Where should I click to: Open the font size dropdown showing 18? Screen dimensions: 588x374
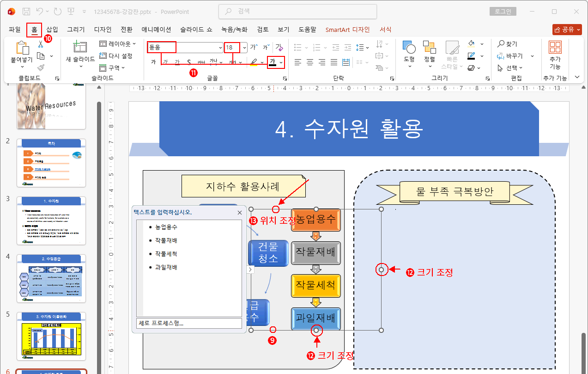tap(244, 47)
